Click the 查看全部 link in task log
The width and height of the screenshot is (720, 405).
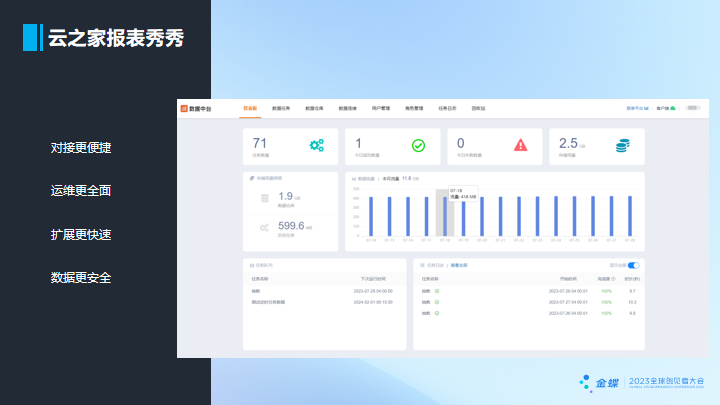pyautogui.click(x=459, y=265)
